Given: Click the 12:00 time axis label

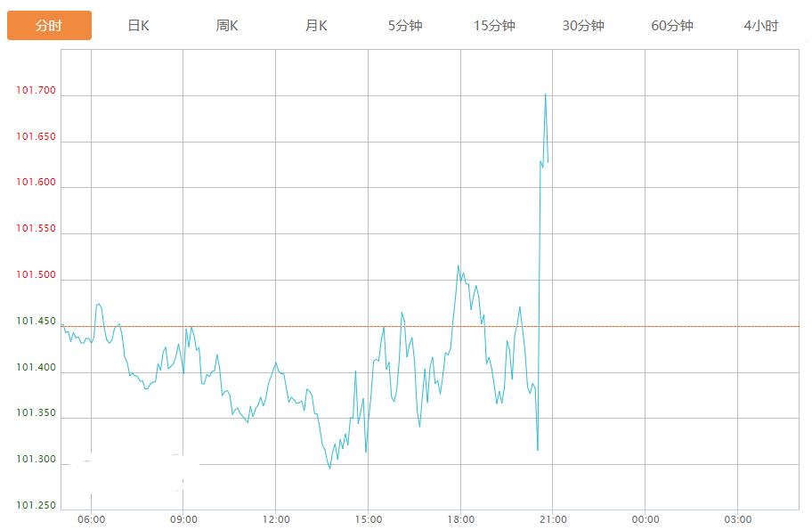Looking at the screenshot, I should (276, 519).
